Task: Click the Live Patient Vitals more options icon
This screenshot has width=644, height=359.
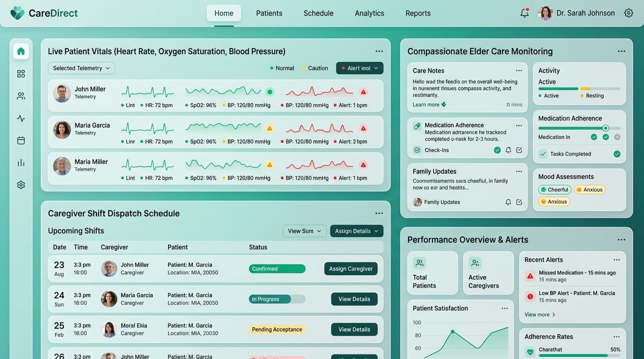Action: [379, 51]
